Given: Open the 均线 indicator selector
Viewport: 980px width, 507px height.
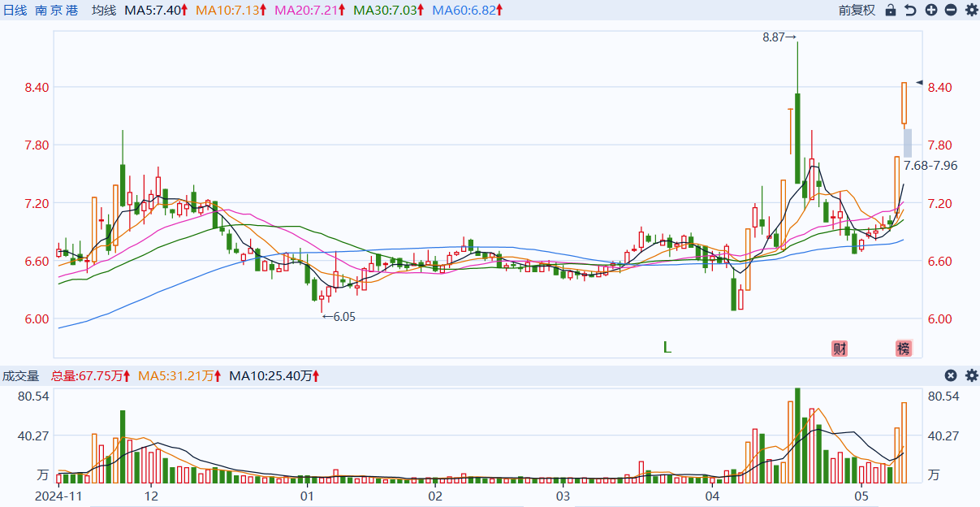Looking at the screenshot, I should (x=103, y=11).
